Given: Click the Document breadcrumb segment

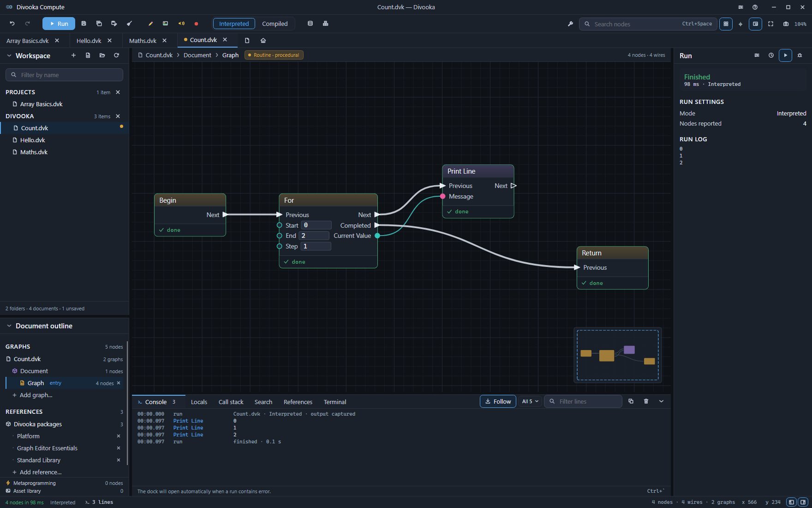Looking at the screenshot, I should [x=197, y=55].
